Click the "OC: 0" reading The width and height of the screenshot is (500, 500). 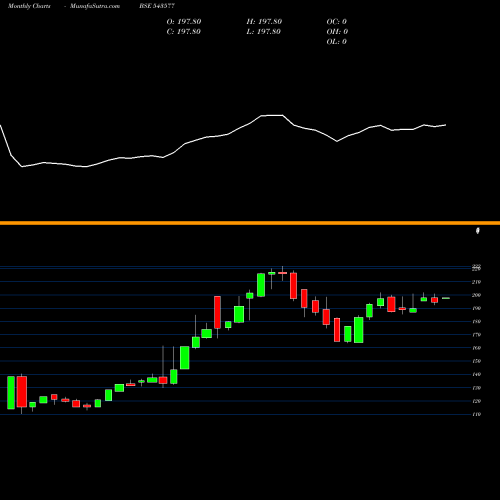tap(336, 22)
